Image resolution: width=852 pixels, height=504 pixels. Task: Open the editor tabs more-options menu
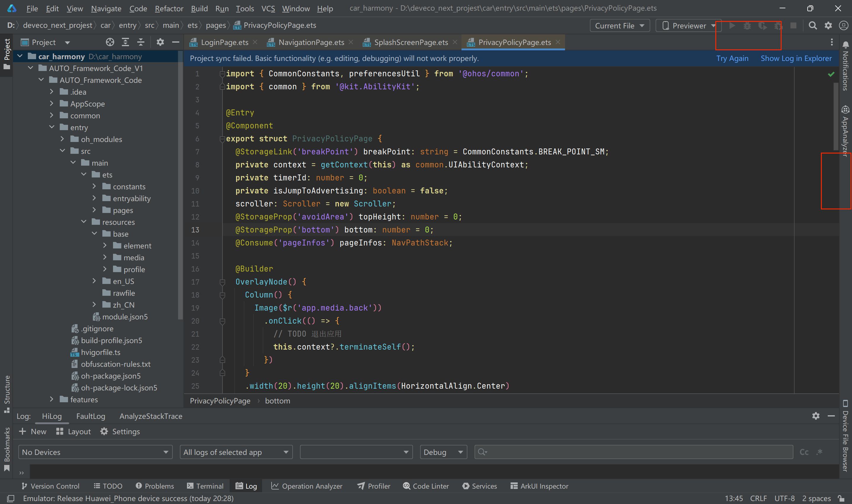832,42
